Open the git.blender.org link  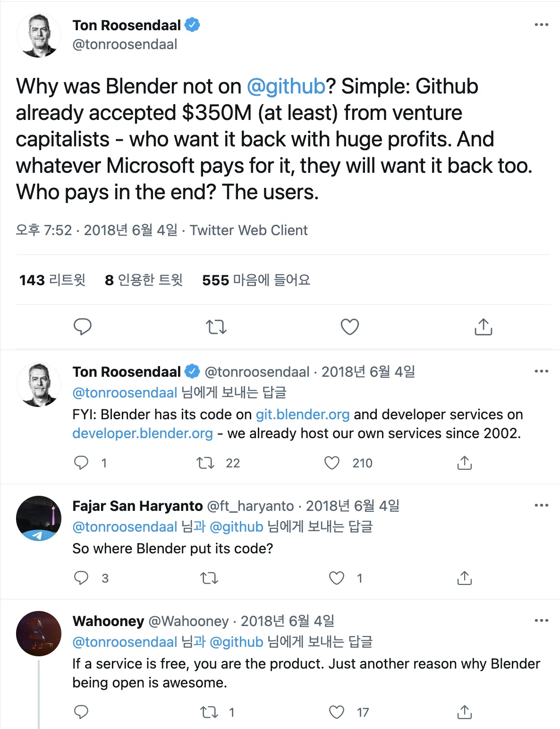click(303, 415)
